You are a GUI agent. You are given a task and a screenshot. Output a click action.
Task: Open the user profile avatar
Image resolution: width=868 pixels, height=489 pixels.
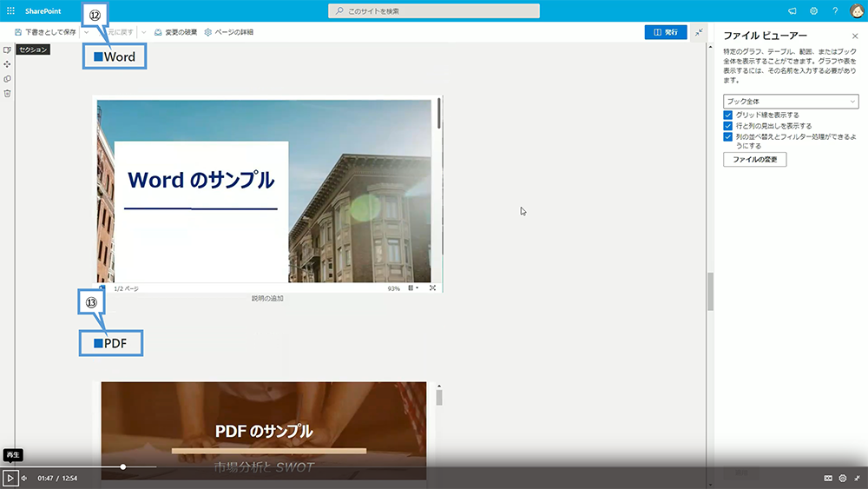(857, 11)
